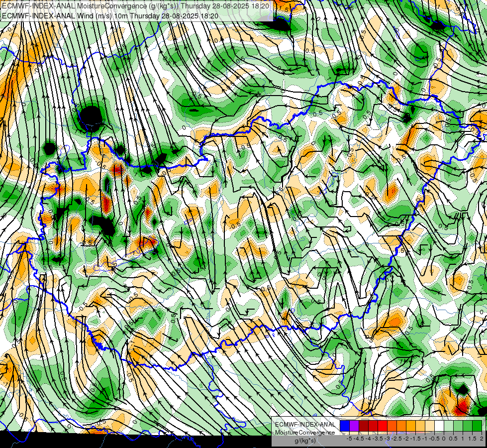Select the dark red swatch between -4.5 and -4

tap(364, 426)
